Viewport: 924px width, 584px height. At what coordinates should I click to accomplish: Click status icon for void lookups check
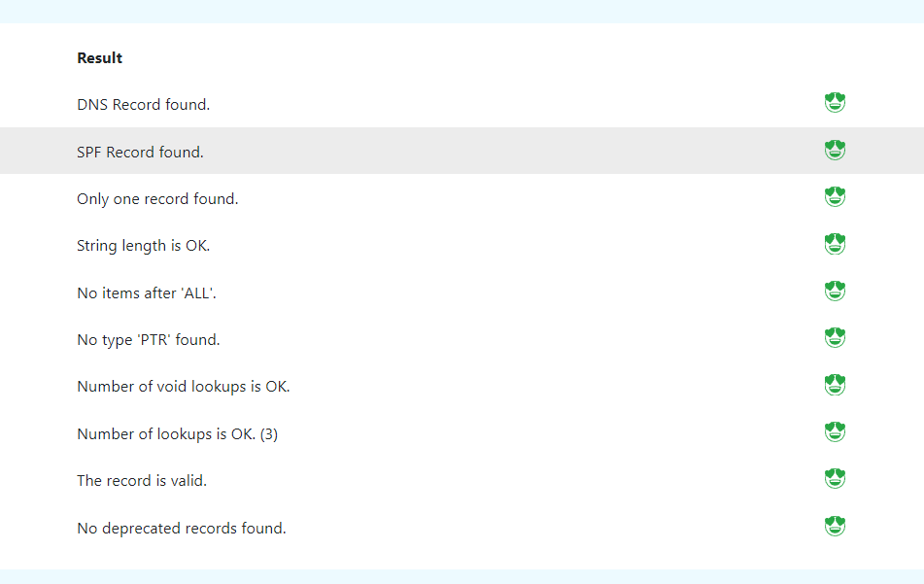(835, 385)
